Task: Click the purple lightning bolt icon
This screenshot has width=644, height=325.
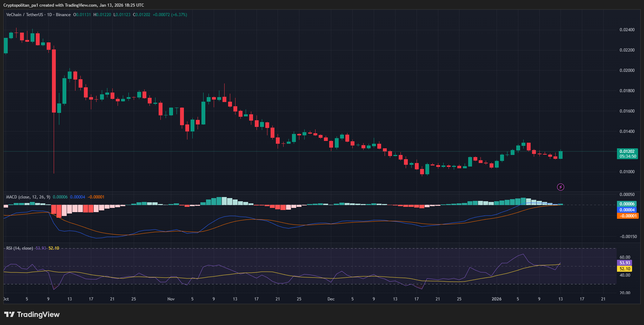Action: [561, 187]
